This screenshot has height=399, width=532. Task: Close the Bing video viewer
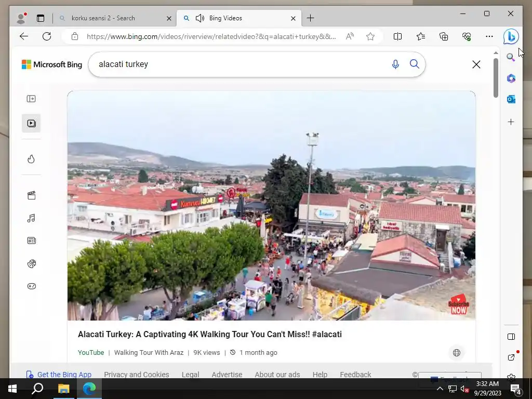coord(476,64)
